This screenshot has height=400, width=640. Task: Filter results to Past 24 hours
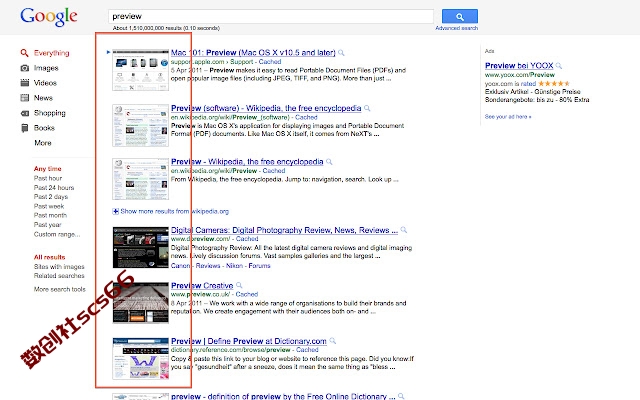coord(54,187)
